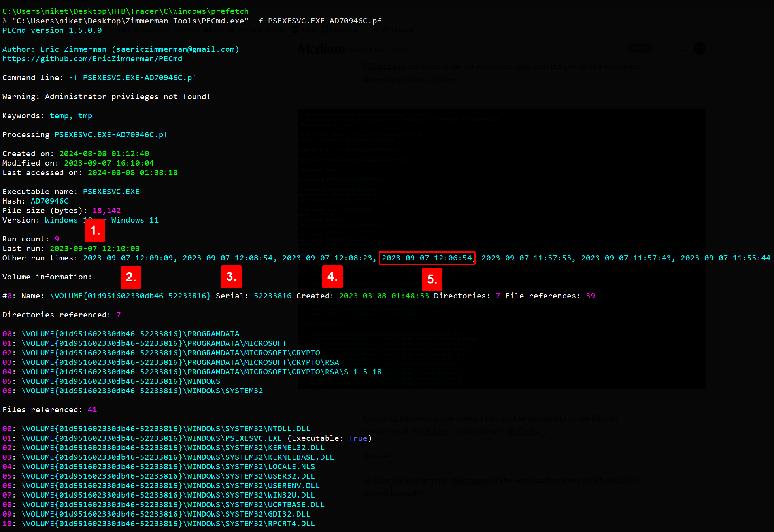Open the profile avatar on Medium page

[700, 49]
